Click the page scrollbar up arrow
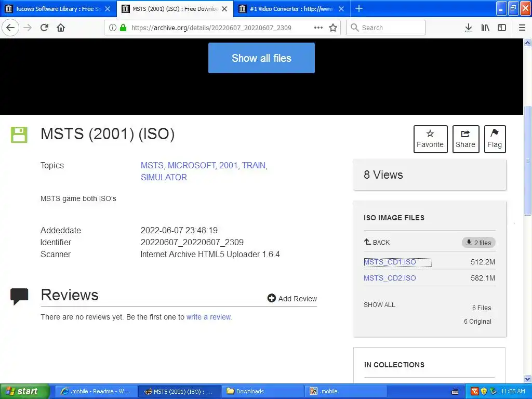532x399 pixels. click(x=528, y=43)
